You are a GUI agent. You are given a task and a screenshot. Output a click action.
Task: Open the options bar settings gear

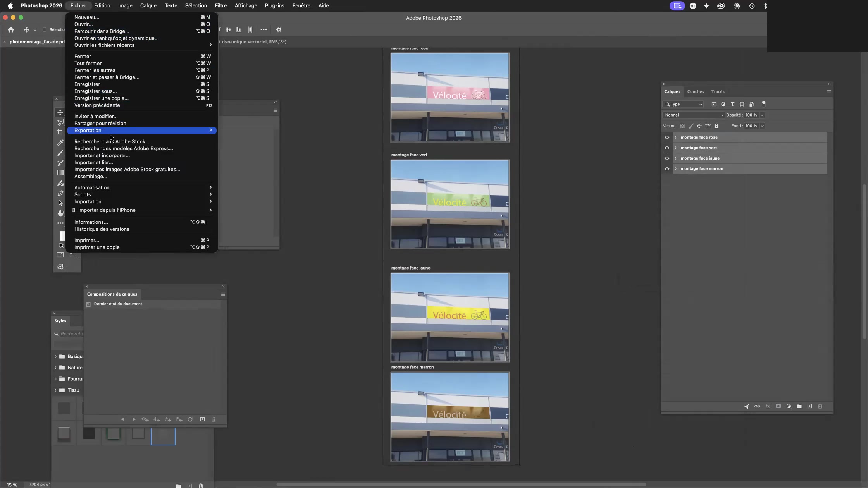pos(279,29)
